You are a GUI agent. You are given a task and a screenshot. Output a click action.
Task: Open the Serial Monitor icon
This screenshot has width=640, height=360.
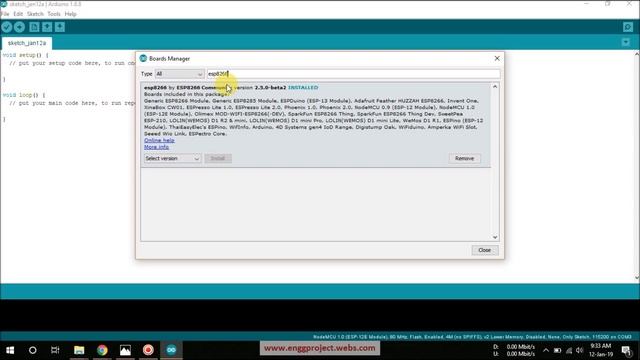click(x=628, y=27)
